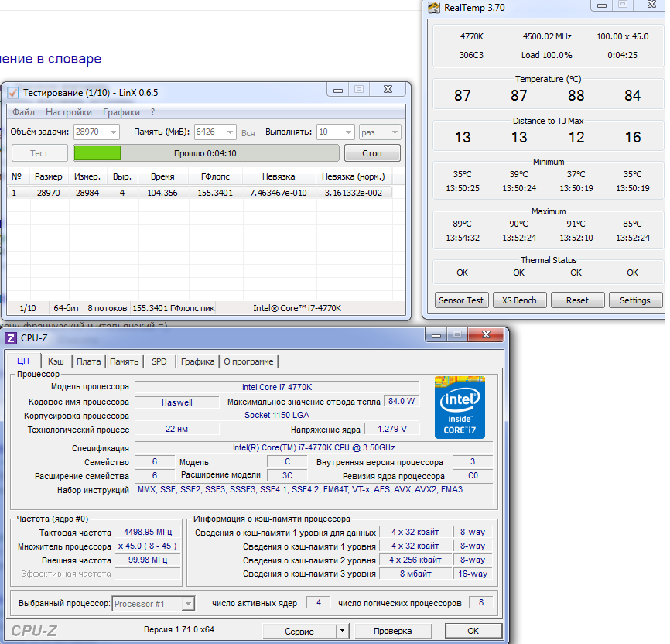Click the green LinX progress bar
The height and width of the screenshot is (644, 670).
tap(207, 153)
